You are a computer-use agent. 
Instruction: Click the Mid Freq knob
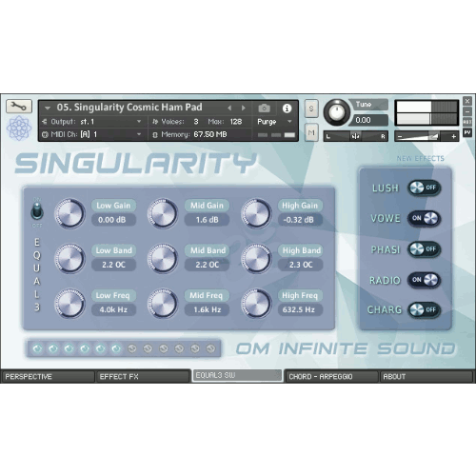pos(163,303)
